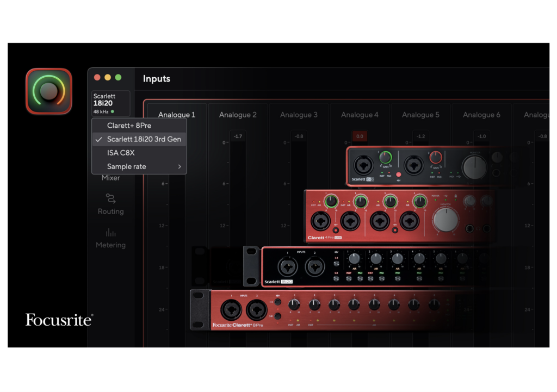This screenshot has height=392, width=557.
Task: Click the yellow minimize window button
Action: (108, 77)
